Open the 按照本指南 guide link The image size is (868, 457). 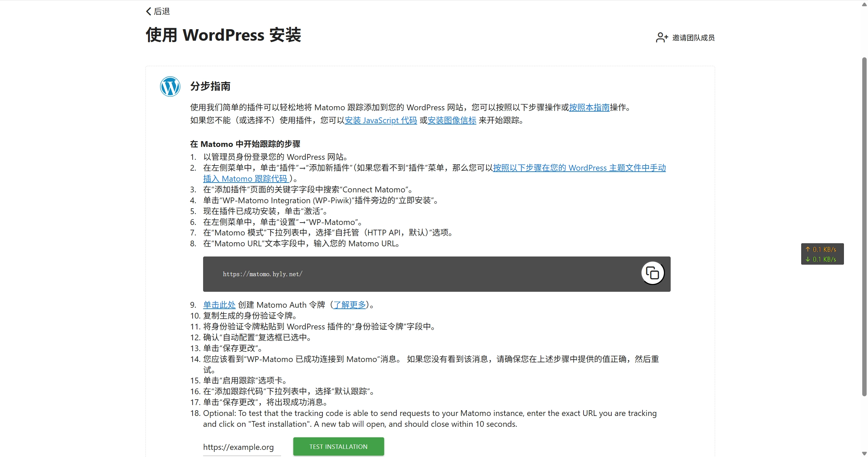(589, 108)
